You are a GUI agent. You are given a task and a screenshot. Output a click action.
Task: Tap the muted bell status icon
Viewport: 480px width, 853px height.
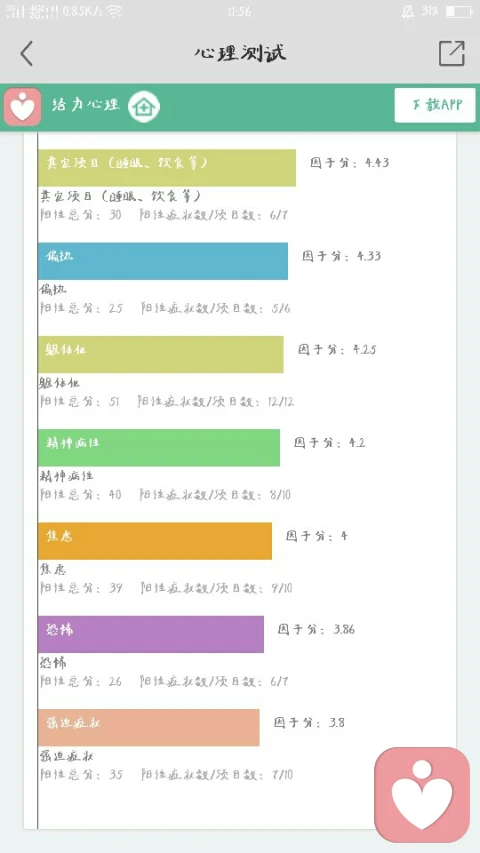pyautogui.click(x=408, y=11)
